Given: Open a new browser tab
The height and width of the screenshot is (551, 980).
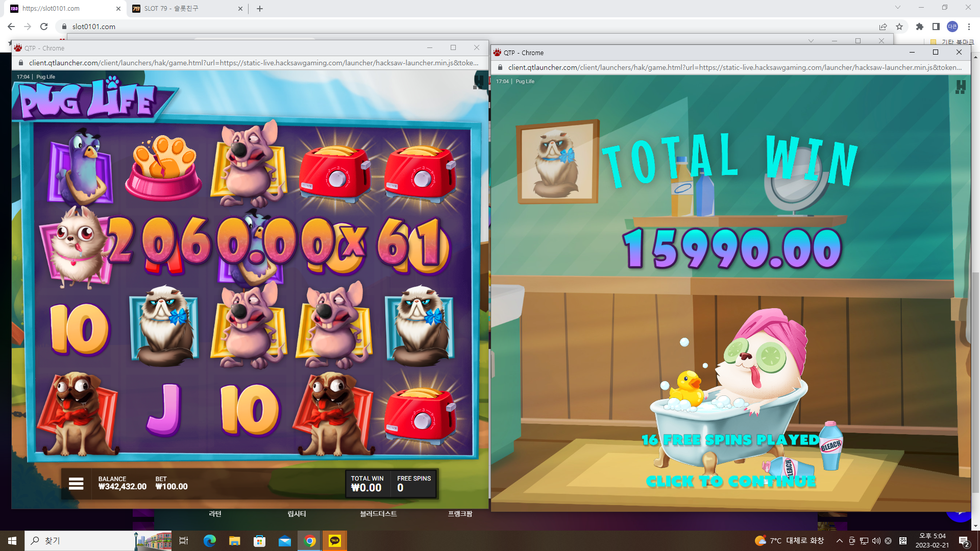Looking at the screenshot, I should (260, 9).
